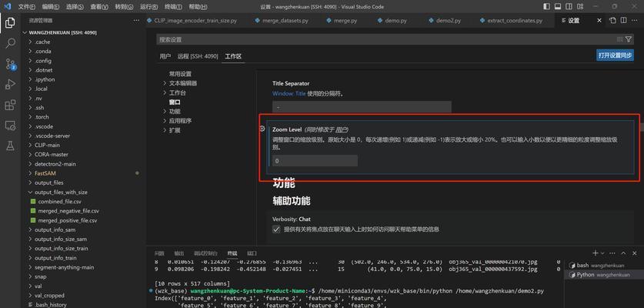Expand 功能 settings section

pyautogui.click(x=165, y=112)
